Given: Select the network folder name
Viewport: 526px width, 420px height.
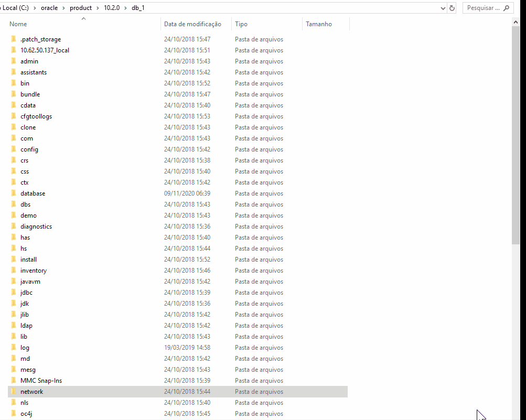Looking at the screenshot, I should [32, 392].
